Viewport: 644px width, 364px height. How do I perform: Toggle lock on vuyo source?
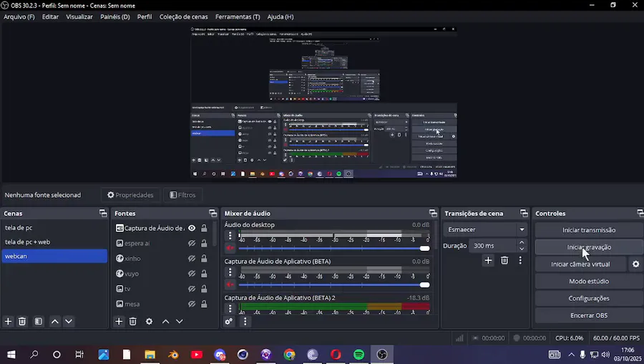point(204,274)
